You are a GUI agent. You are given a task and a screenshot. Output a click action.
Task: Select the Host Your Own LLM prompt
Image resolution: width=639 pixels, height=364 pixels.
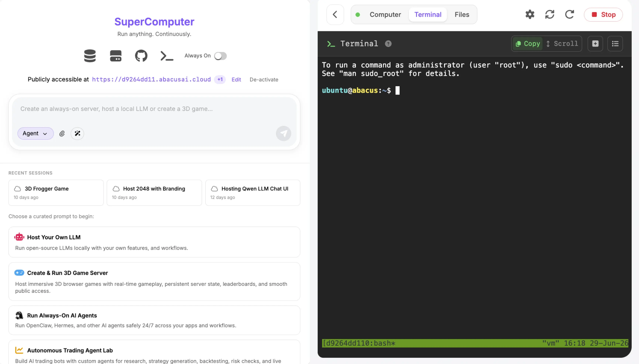click(154, 242)
